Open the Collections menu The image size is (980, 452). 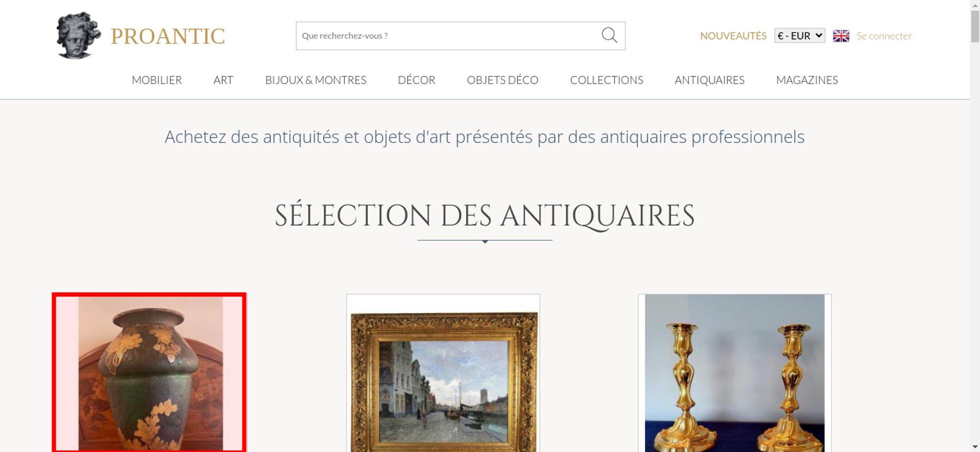pos(607,80)
